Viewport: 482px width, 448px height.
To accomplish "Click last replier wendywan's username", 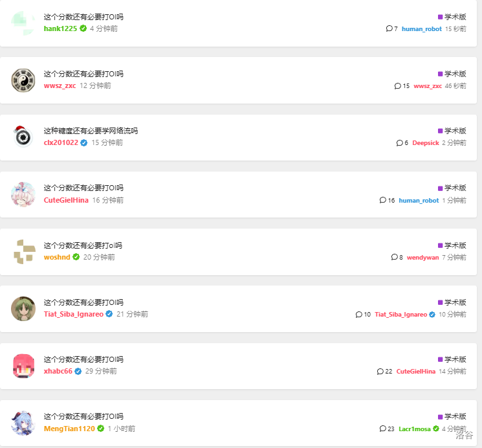I will point(422,258).
